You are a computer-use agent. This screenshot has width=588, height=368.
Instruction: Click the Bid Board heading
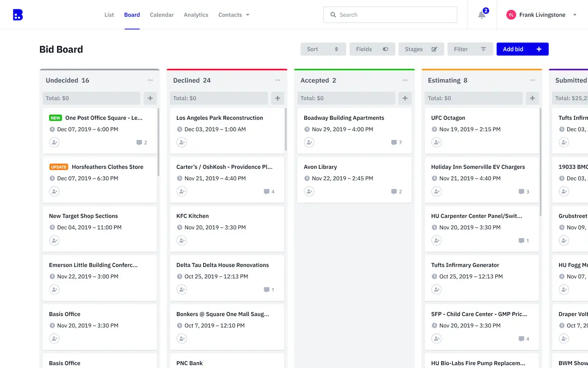click(x=61, y=50)
